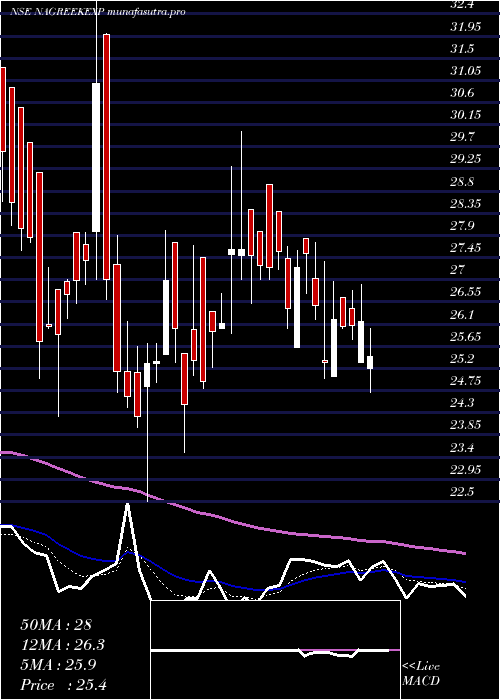The image size is (500, 700).
Task: Click the 29.7 price axis label
Action: tap(462, 137)
